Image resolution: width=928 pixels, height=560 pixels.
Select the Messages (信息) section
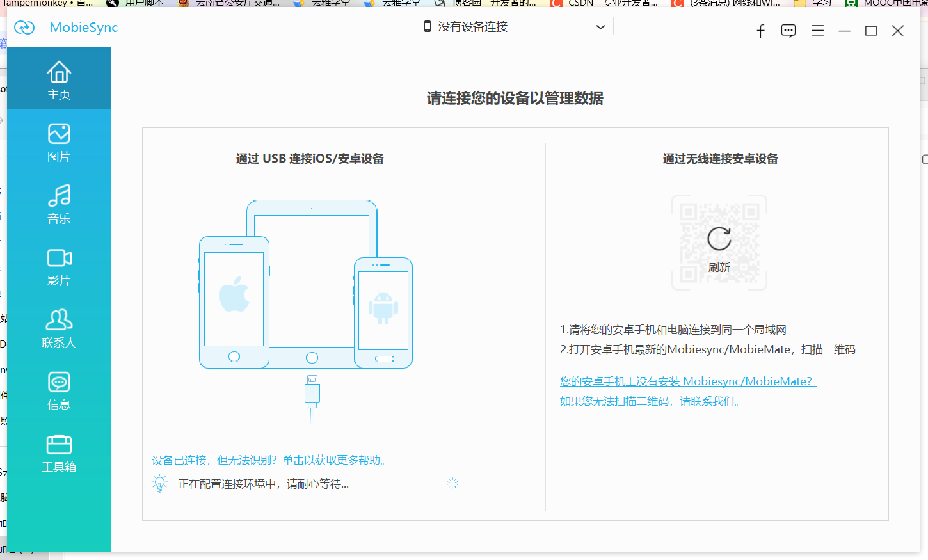(x=59, y=390)
